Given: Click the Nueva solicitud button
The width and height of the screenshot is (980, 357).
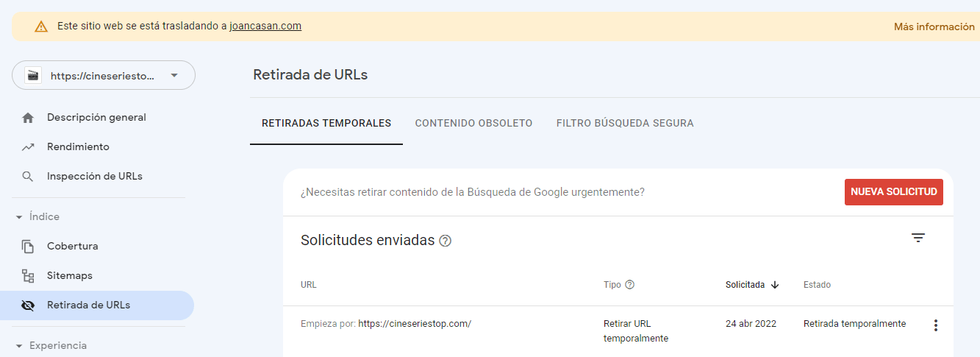Looking at the screenshot, I should [894, 192].
